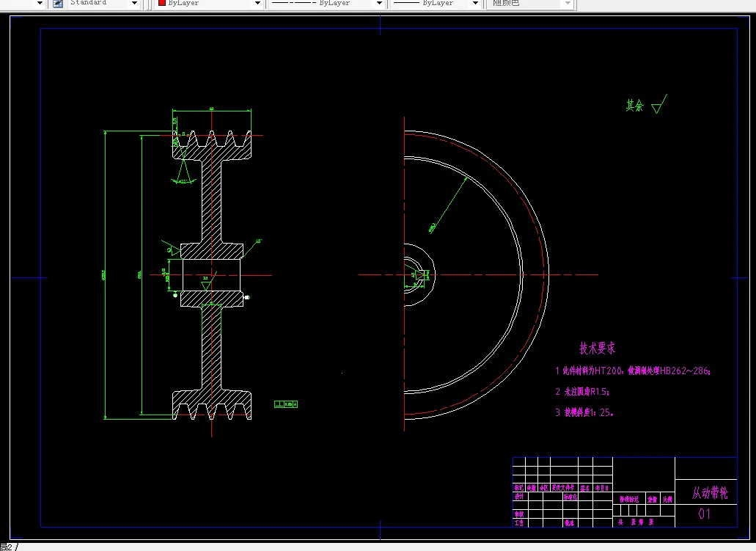The image size is (756, 551).
Task: Select the 阶段标记 title block cell
Action: click(x=629, y=500)
